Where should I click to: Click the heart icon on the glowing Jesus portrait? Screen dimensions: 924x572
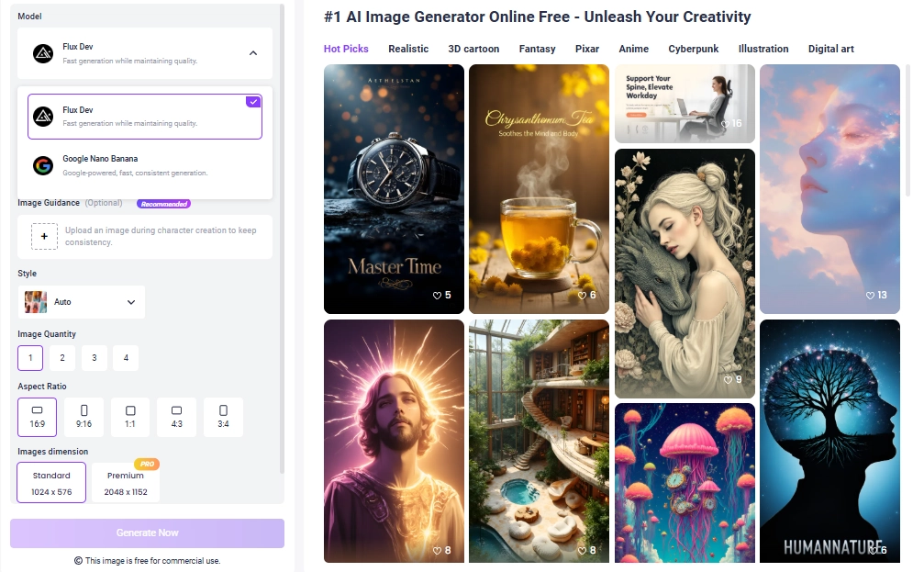pyautogui.click(x=438, y=551)
